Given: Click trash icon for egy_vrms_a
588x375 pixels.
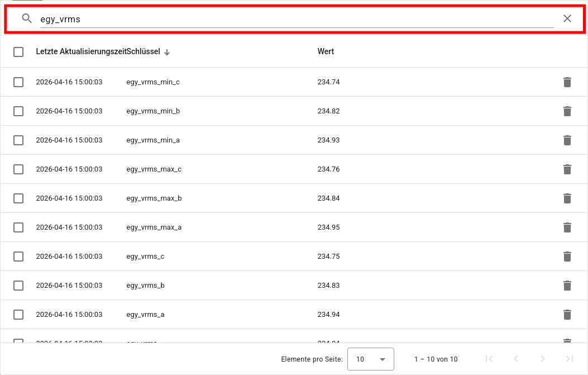Looking at the screenshot, I should [567, 315].
